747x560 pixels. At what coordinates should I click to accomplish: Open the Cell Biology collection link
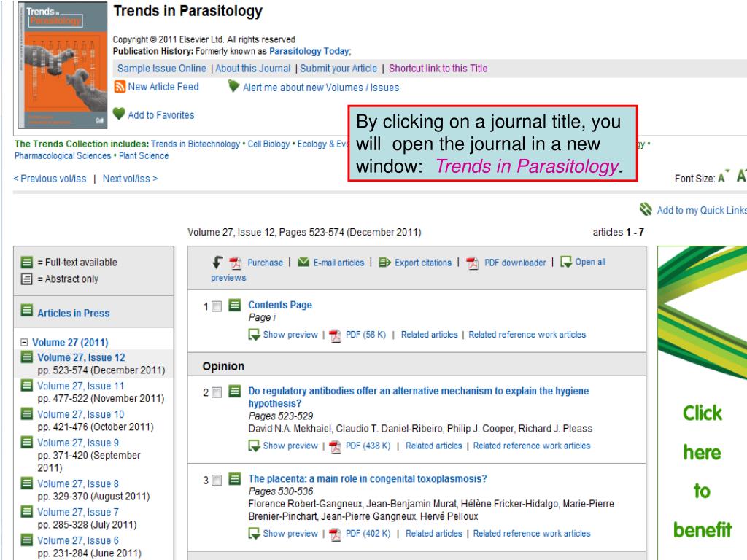(268, 144)
